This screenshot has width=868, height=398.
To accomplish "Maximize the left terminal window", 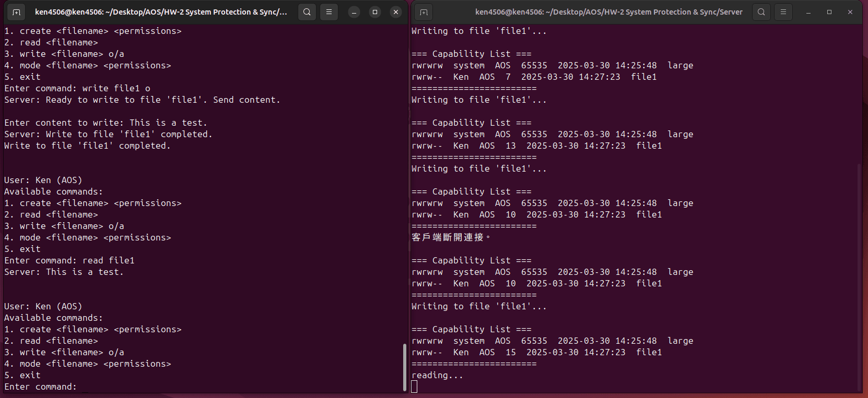I will [x=375, y=12].
